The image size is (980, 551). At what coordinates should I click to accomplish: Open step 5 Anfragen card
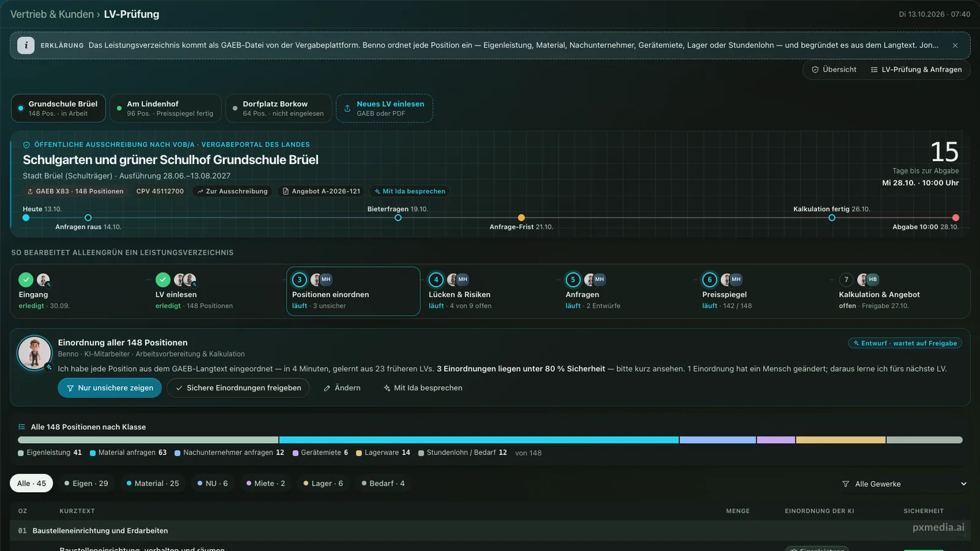627,291
